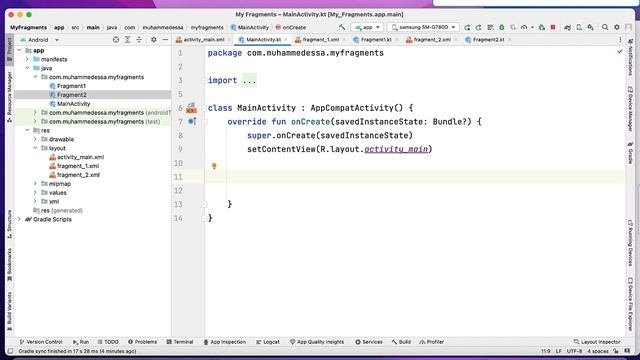640x360 pixels.
Task: Collapse the app module node
Action: (19, 50)
